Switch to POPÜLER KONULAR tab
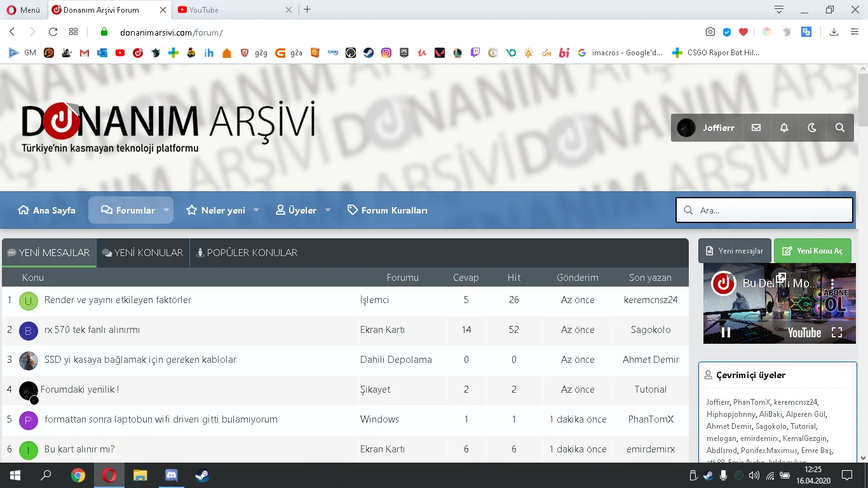 click(247, 253)
